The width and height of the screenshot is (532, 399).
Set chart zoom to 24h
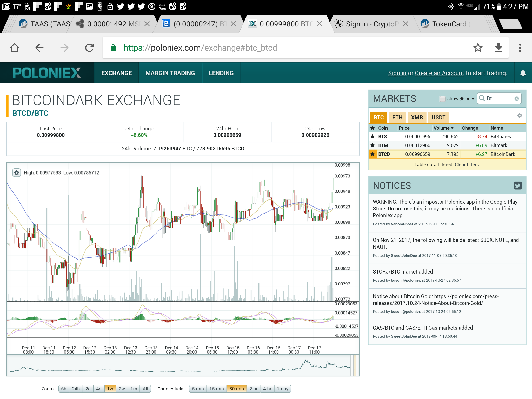[x=76, y=389]
